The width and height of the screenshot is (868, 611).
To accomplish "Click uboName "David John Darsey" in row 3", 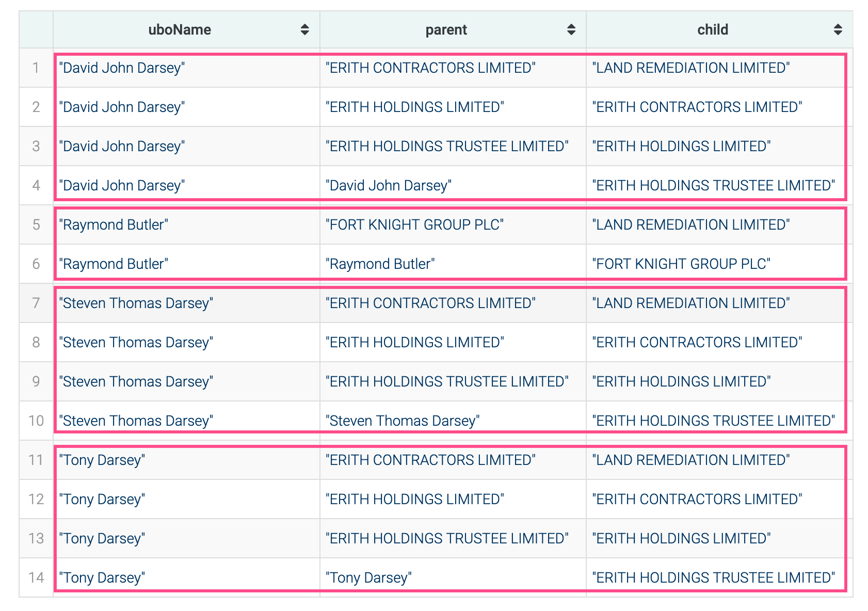I will click(122, 146).
